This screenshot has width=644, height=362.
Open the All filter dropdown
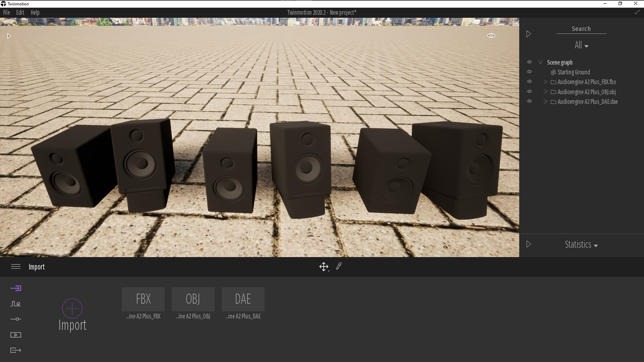coord(581,45)
